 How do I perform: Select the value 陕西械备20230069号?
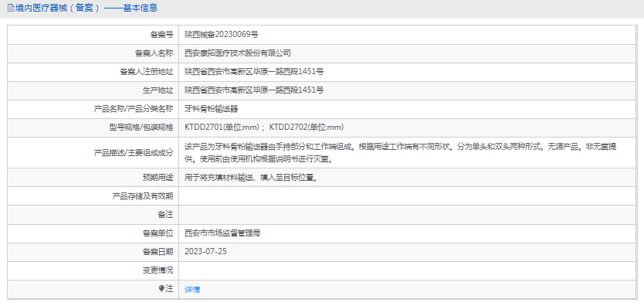pos(222,35)
